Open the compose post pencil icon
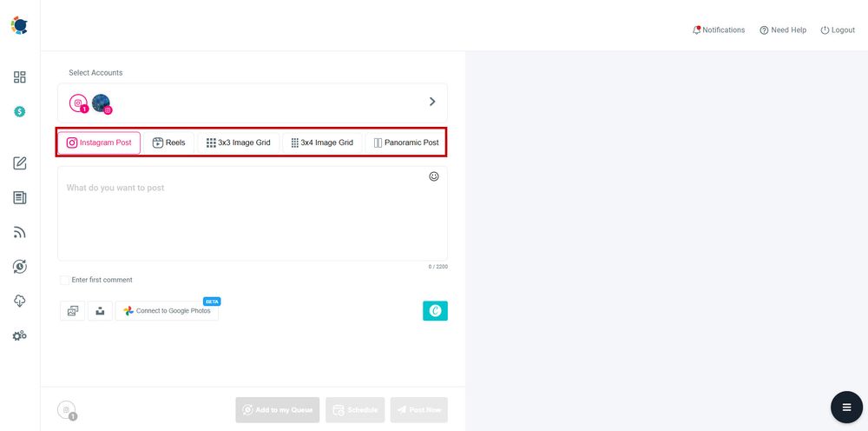This screenshot has height=431, width=868. 19,163
